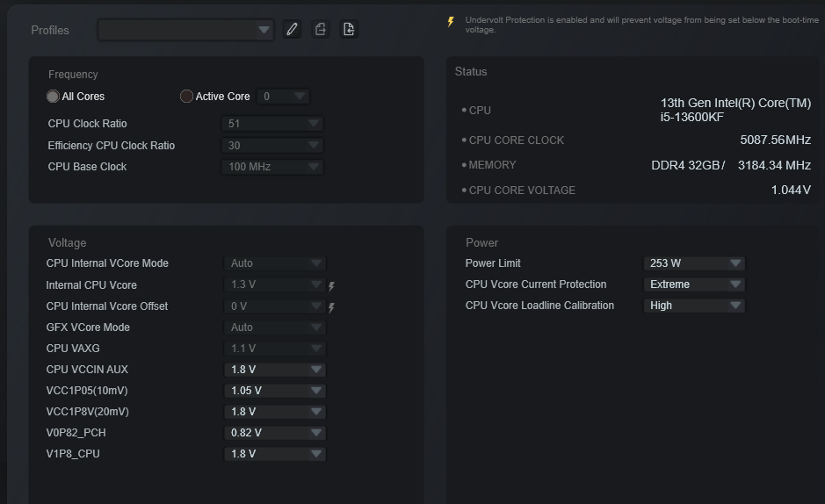825x504 pixels.
Task: Click the file icon right of the pencil
Action: pyautogui.click(x=321, y=30)
